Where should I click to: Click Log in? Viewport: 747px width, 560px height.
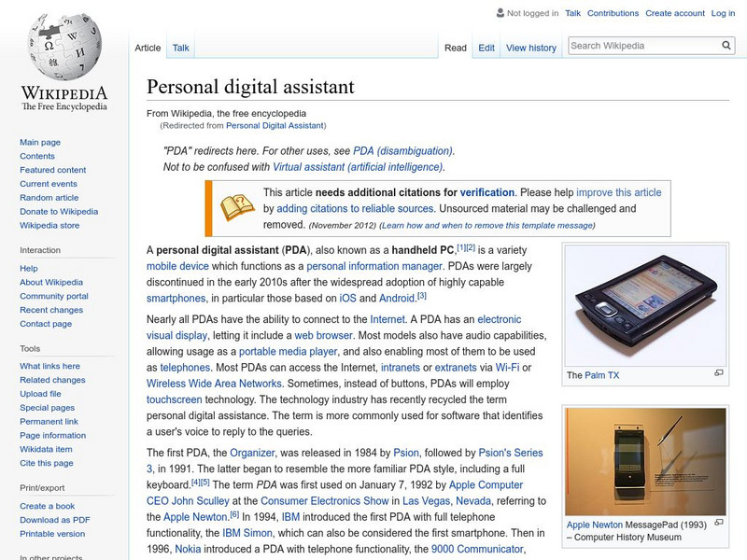(723, 13)
